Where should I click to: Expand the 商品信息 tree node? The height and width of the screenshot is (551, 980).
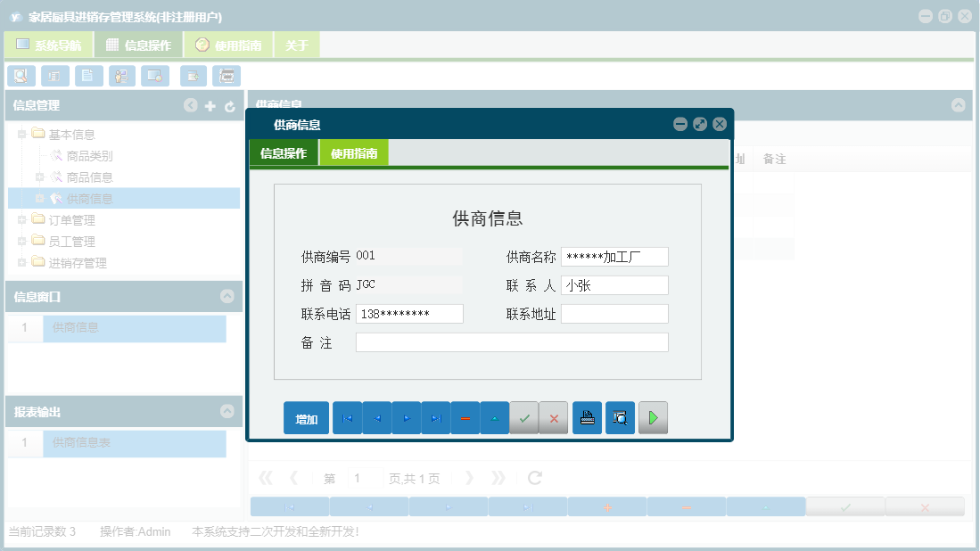(40, 177)
